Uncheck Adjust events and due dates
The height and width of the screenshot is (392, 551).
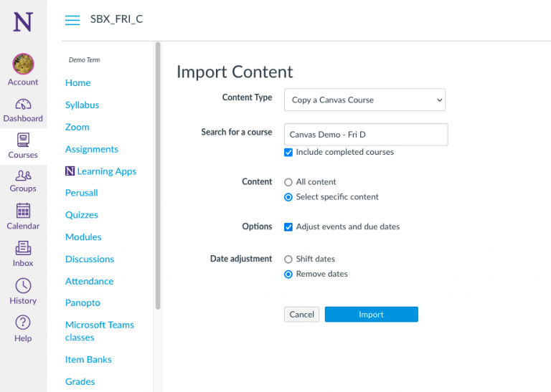(x=288, y=227)
